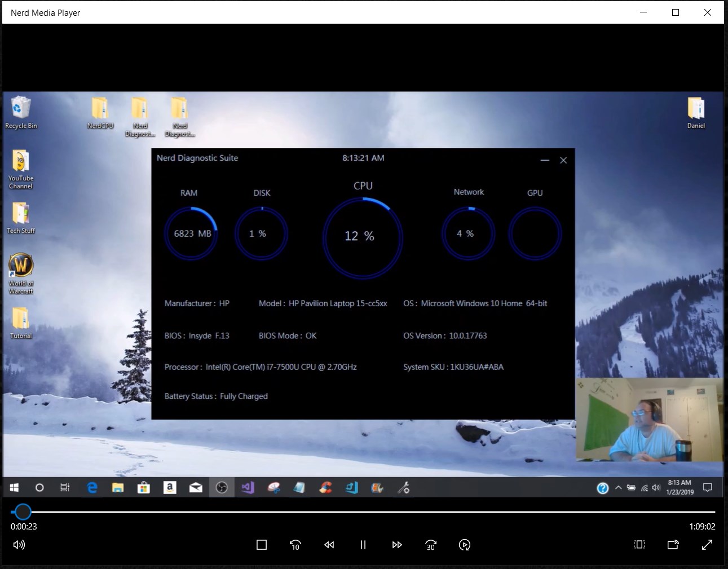Click the DISK gauge showing 1 %

tap(261, 233)
